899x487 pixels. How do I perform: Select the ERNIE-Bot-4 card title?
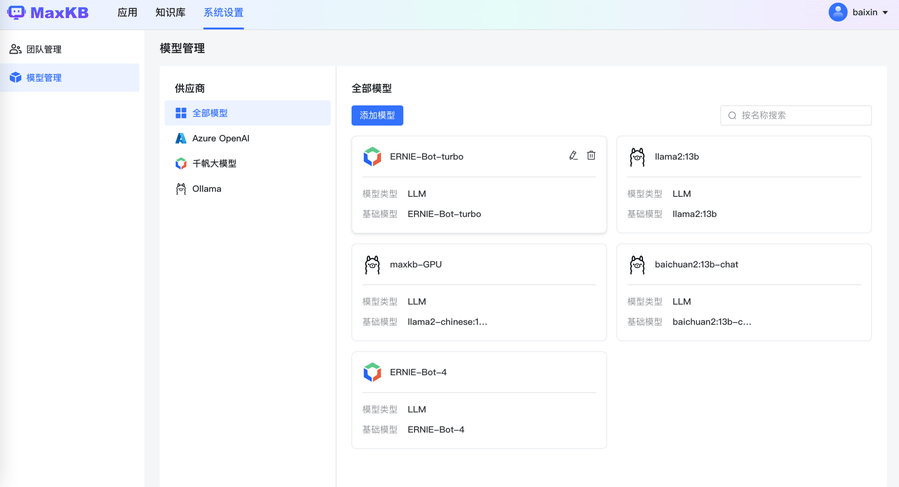pos(418,372)
